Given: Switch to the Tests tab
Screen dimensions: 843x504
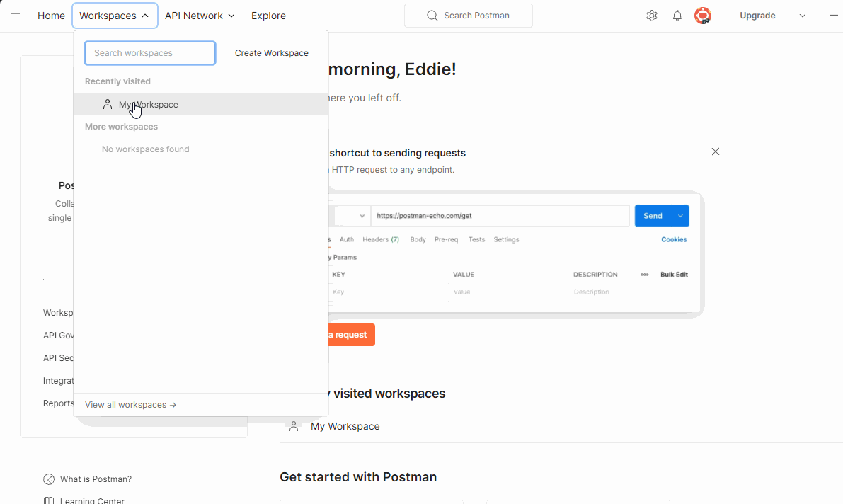Looking at the screenshot, I should 476,239.
